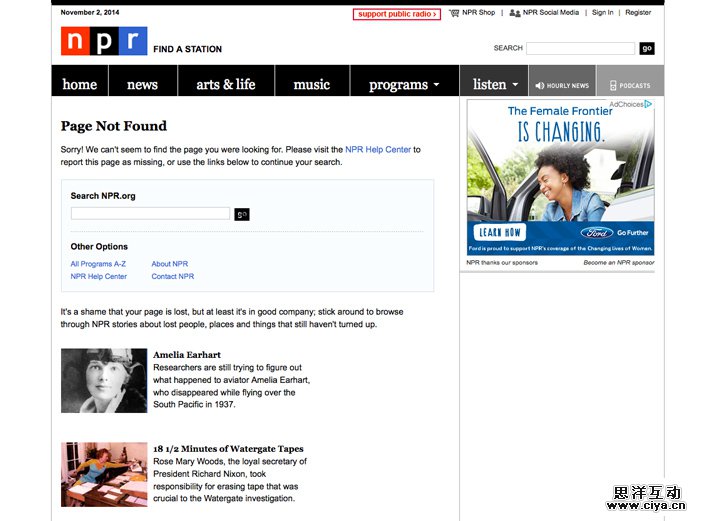The width and height of the screenshot is (715, 521).
Task: Open the arts & life section
Action: (226, 84)
